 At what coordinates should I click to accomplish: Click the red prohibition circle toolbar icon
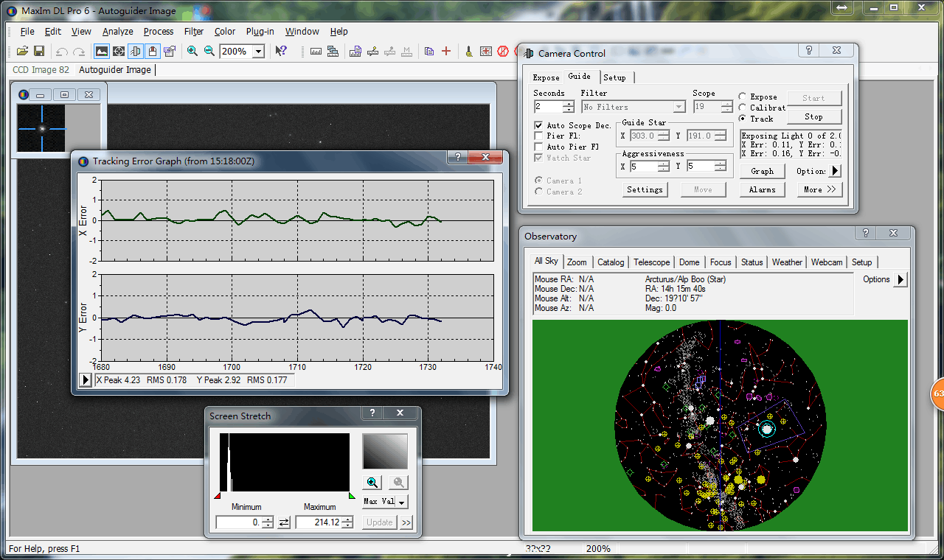click(x=503, y=52)
